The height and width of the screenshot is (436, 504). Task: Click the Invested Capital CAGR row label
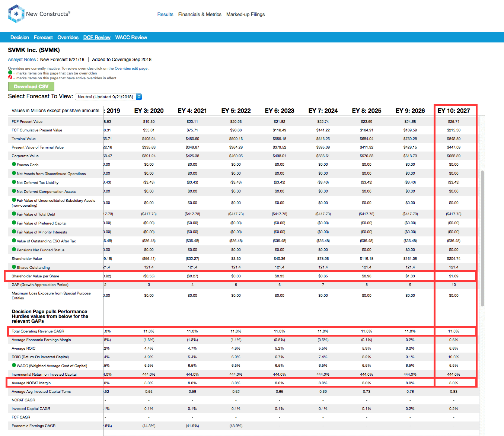tap(31, 409)
